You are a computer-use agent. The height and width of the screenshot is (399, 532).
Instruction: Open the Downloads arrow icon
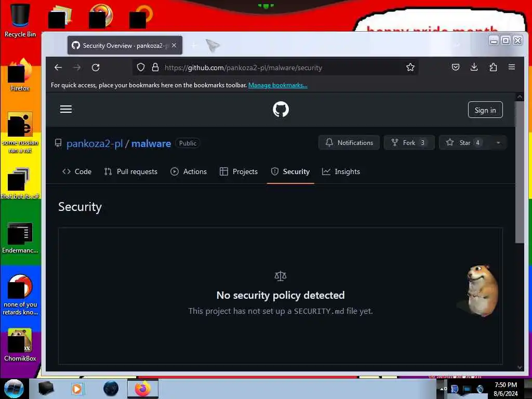(x=474, y=67)
